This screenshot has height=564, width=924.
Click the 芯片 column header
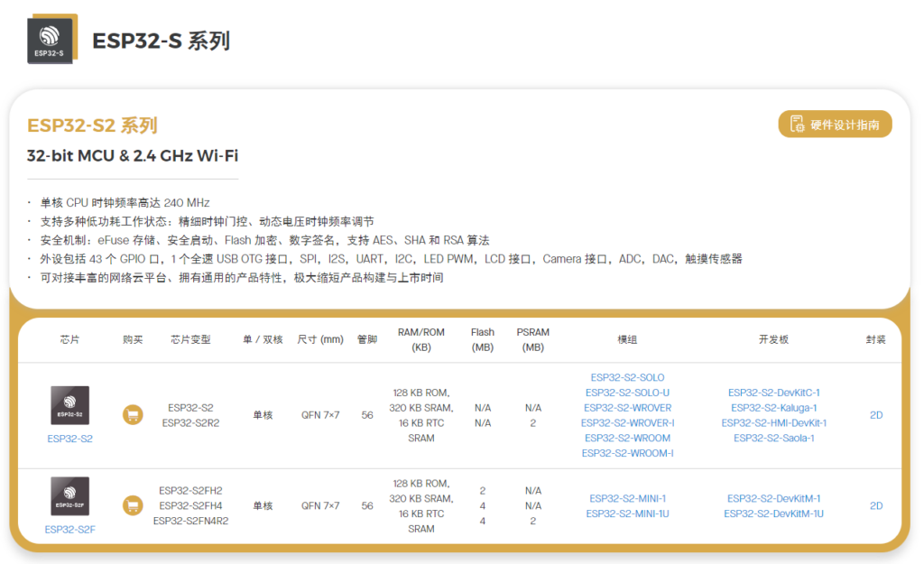click(x=69, y=339)
